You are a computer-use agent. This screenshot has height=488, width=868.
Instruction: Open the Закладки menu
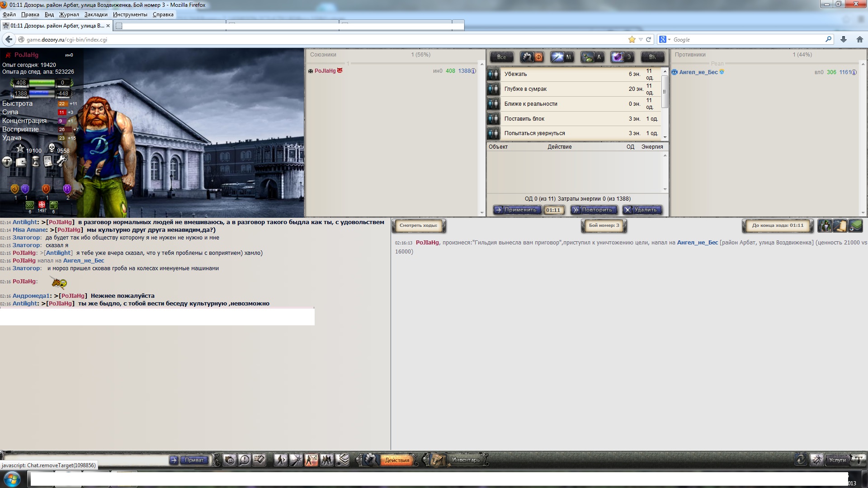coord(95,14)
